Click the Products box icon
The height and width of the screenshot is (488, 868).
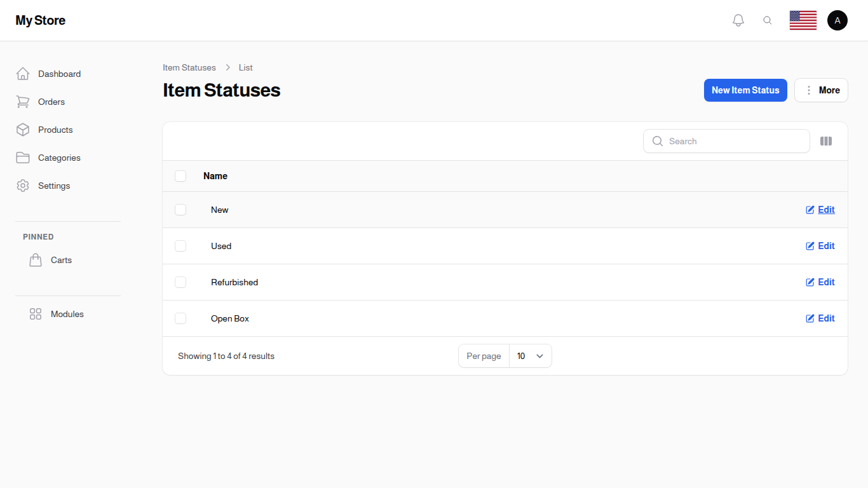pos(23,130)
